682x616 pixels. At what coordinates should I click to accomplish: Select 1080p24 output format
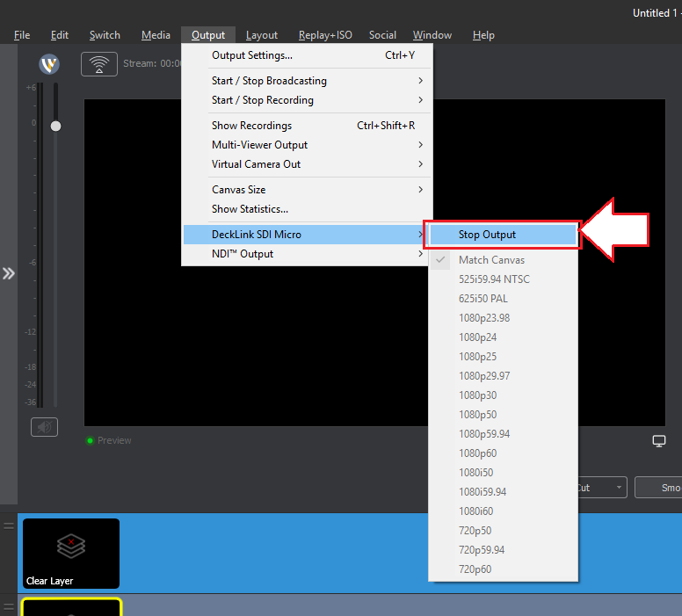(x=503, y=337)
